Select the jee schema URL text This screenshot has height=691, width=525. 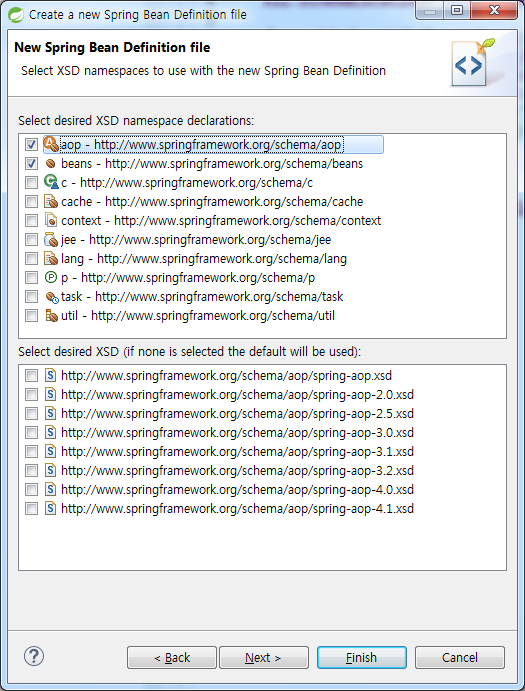[x=196, y=239]
